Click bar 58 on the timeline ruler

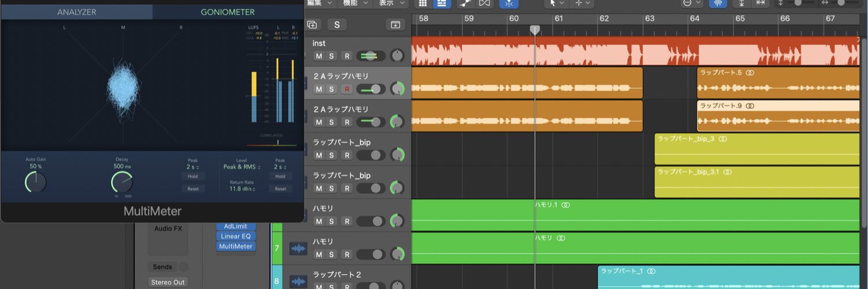point(424,19)
